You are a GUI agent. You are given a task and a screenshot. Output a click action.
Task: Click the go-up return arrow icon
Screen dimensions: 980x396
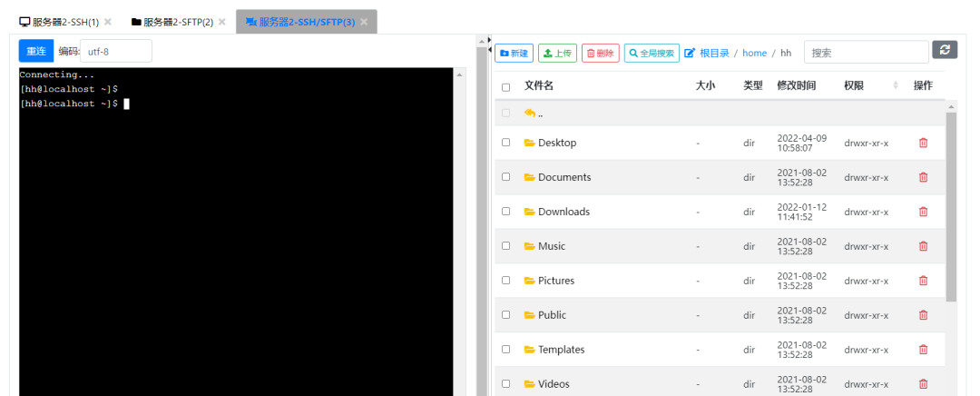coord(530,114)
